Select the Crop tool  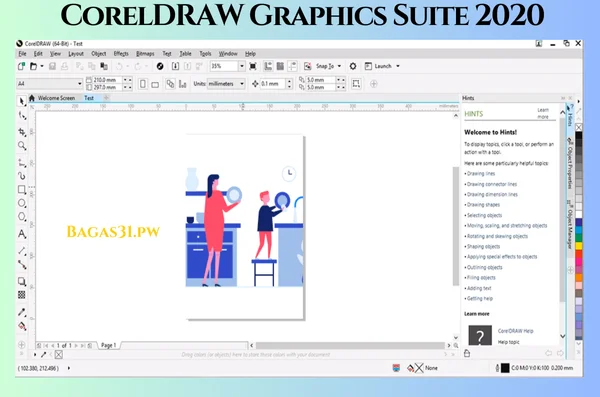pyautogui.click(x=22, y=132)
